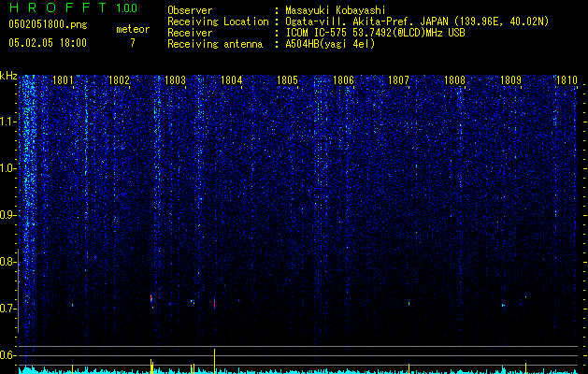This screenshot has height=374, width=588.
Task: Click the 1806 time marker
Action: [x=343, y=80]
